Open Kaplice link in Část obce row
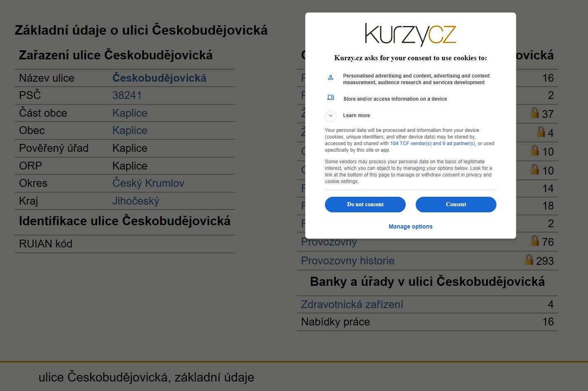 tap(130, 113)
